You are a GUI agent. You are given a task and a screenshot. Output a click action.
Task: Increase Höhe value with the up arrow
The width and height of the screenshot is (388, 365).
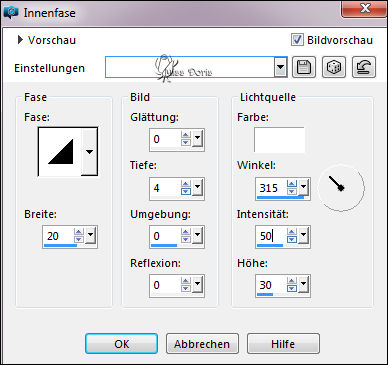tap(292, 281)
